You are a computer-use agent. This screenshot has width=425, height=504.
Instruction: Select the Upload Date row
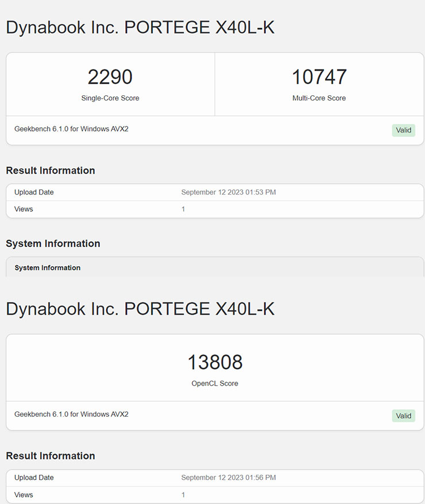33,192
